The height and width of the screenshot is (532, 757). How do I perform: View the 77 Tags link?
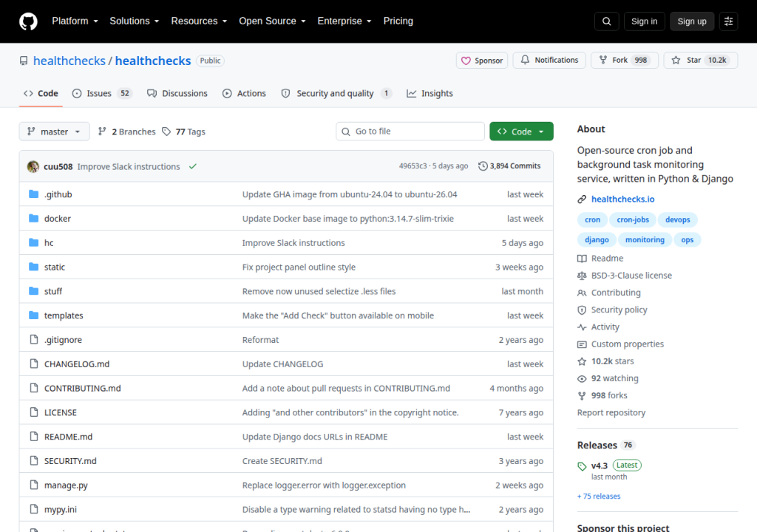click(184, 132)
